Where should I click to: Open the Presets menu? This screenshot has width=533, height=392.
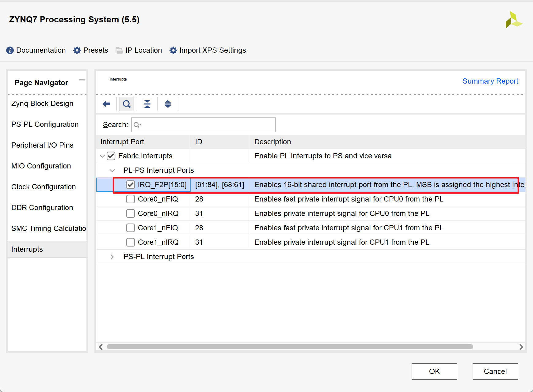(x=96, y=50)
